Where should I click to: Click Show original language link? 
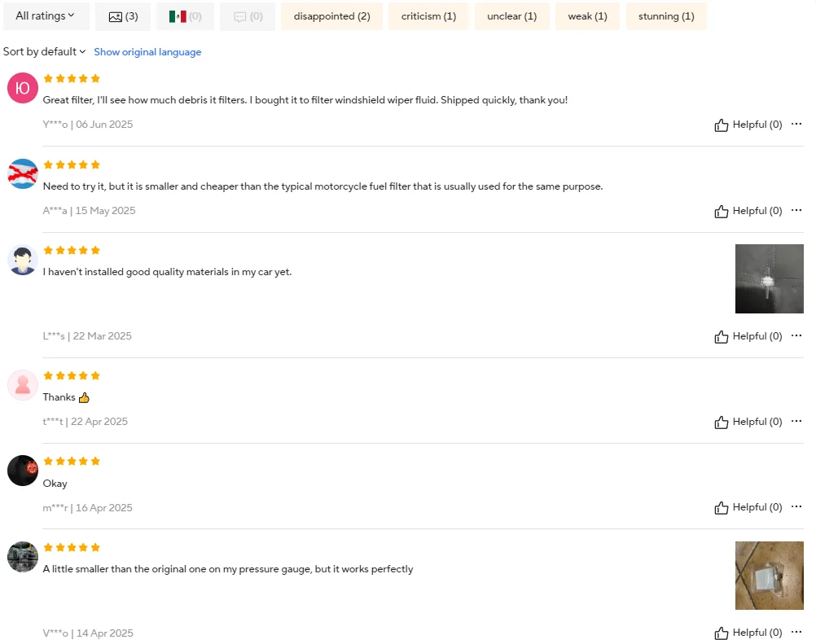click(147, 52)
